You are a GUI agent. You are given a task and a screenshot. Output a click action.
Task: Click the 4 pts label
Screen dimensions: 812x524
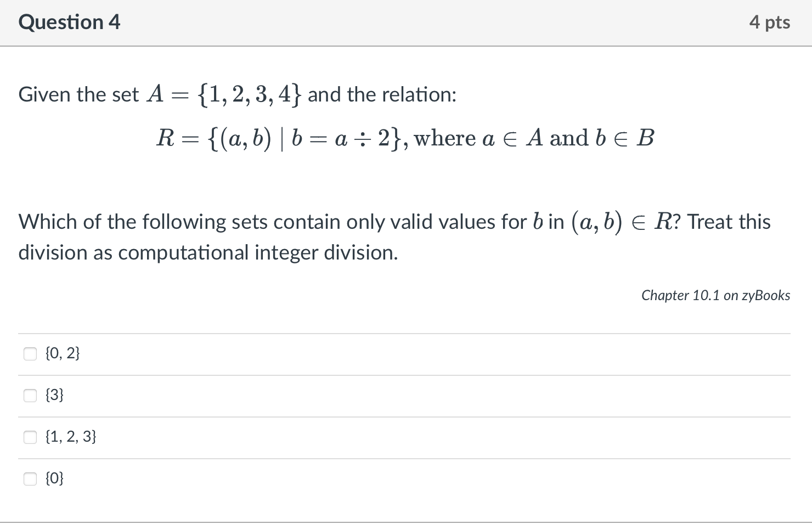(771, 22)
